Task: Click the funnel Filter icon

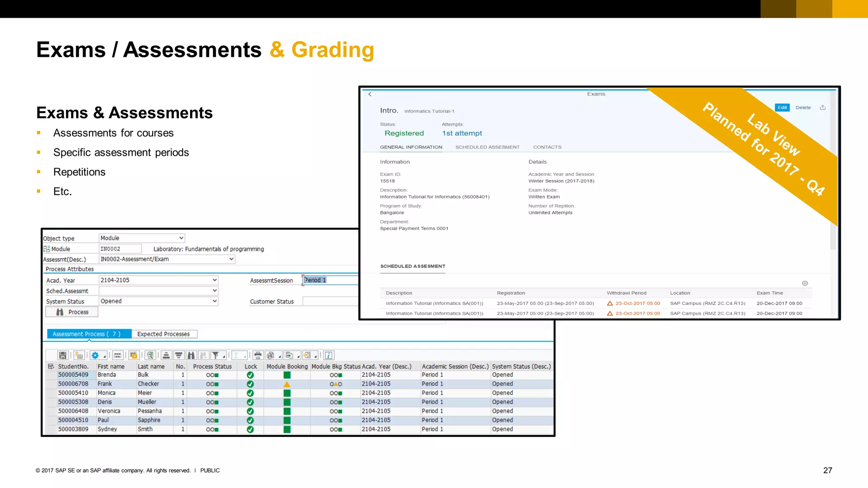Action: 215,355
